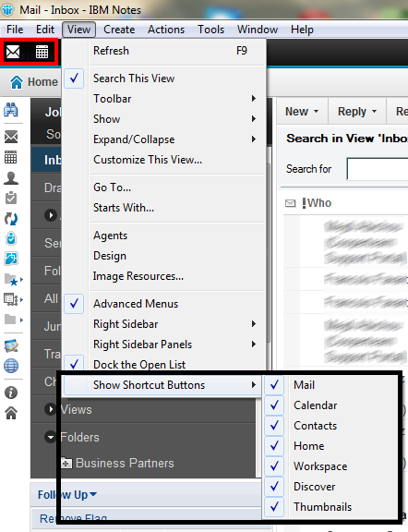This screenshot has height=532, width=408.
Task: Click the Replication arrows icon in sidebar
Action: [11, 219]
